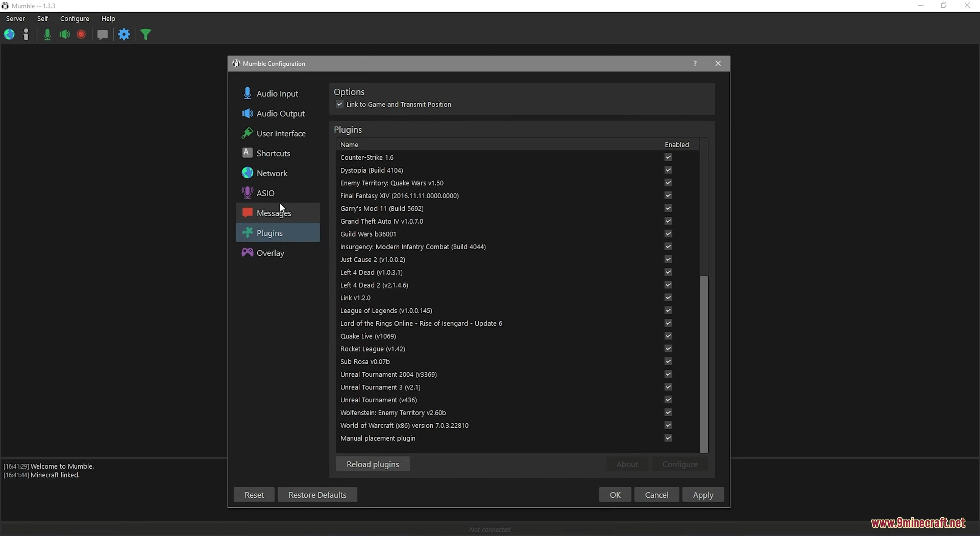The image size is (980, 536).
Task: Select the Left 4 Dead 2 plugin row
Action: coord(518,285)
